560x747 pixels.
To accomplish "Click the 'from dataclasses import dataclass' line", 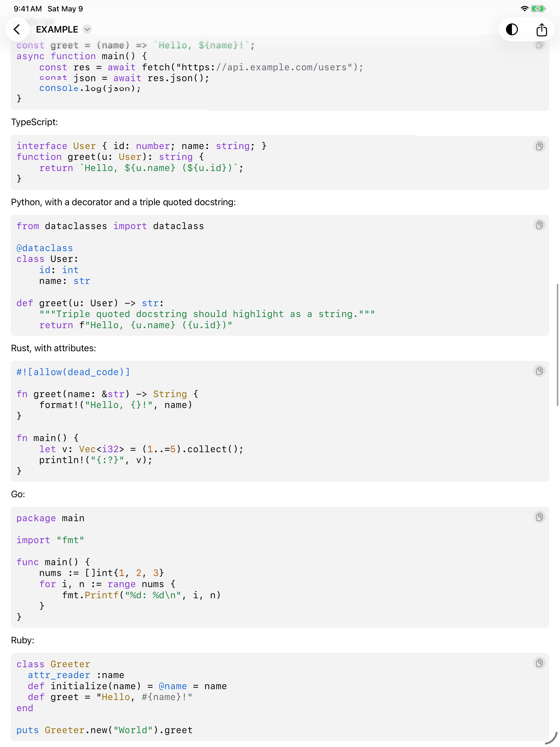I will (110, 226).
